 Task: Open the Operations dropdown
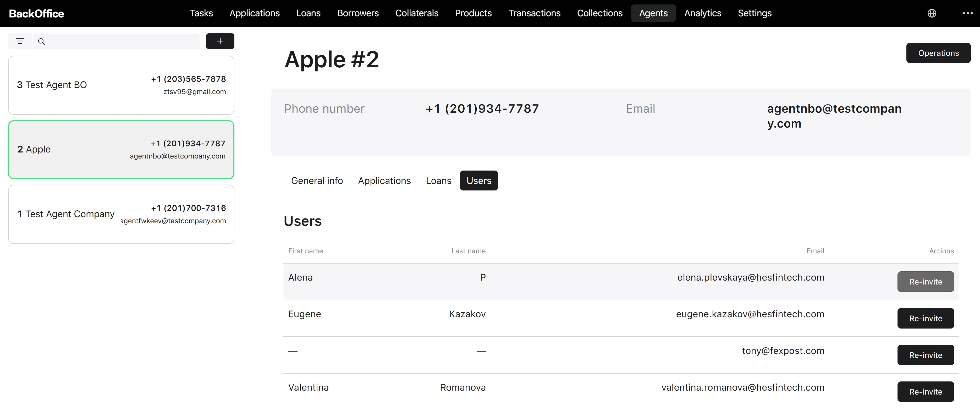tap(938, 53)
